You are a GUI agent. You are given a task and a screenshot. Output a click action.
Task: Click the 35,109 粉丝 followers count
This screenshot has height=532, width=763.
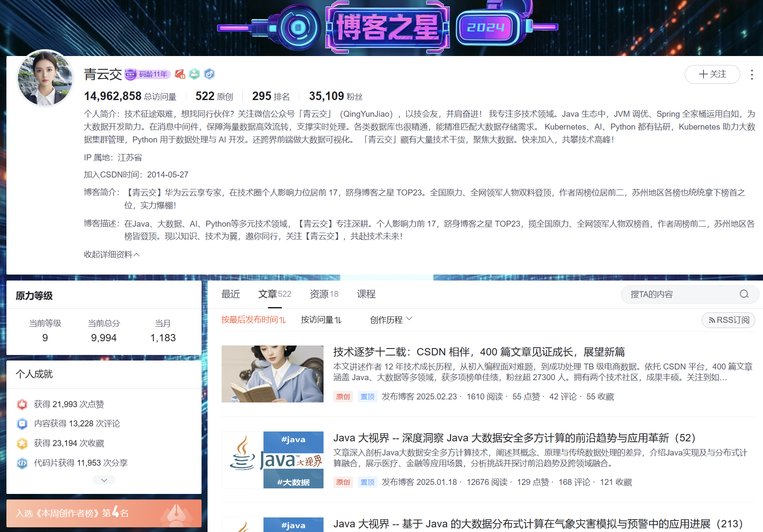336,96
